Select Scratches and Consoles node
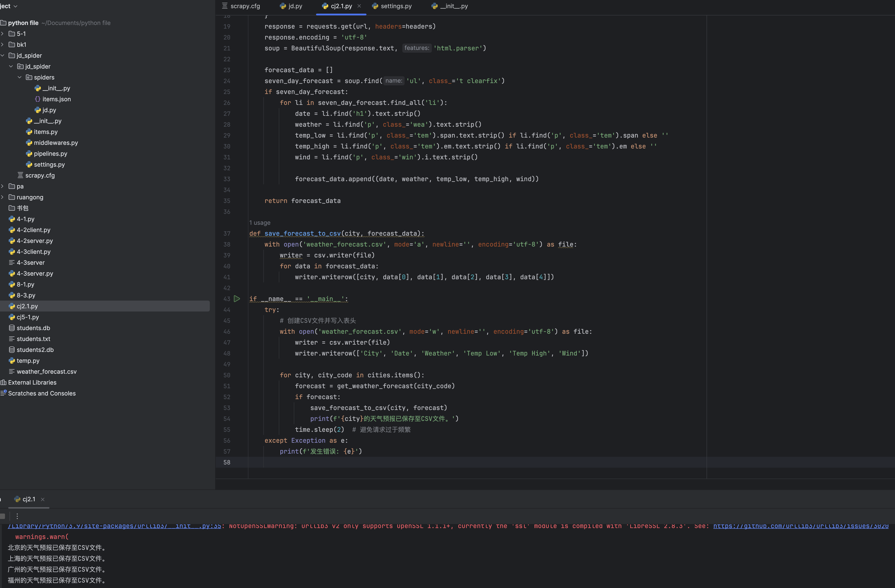Viewport: 895px width, 588px height. 38,393
